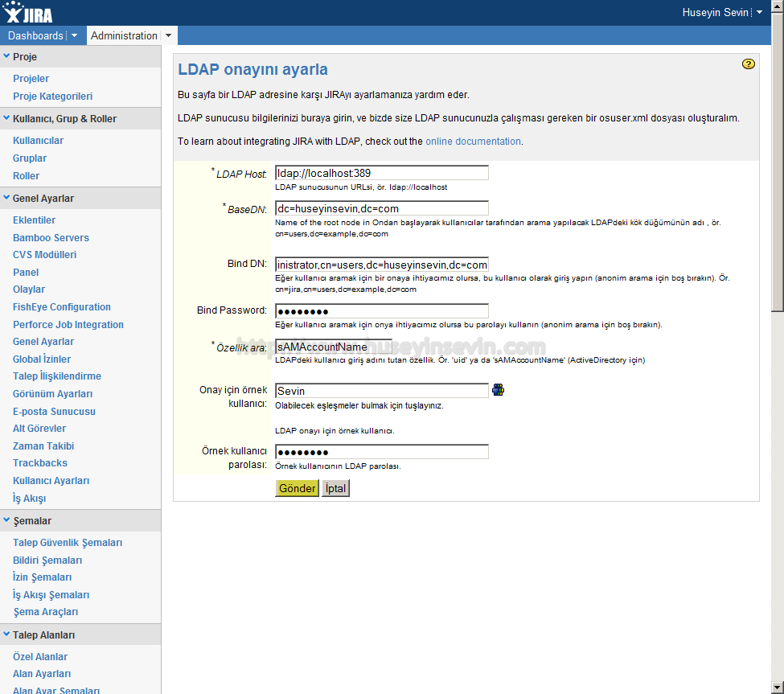Go to Kullanıcılar

(38, 141)
